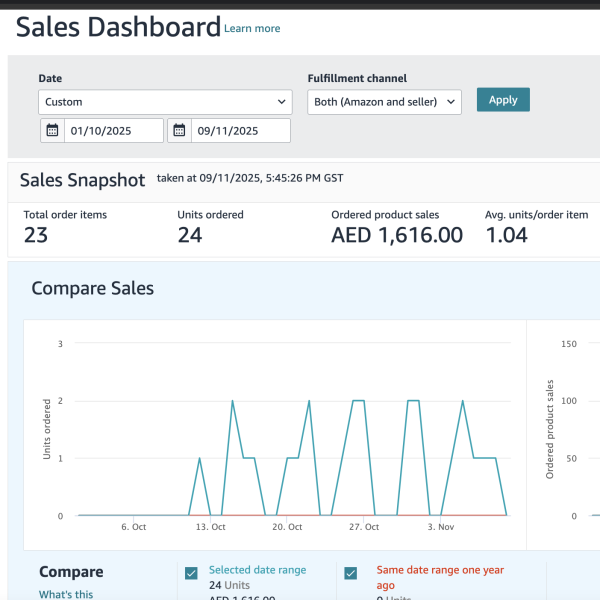600x600 pixels.
Task: Click the 3. Nov label on chart axis
Action: pos(441,527)
